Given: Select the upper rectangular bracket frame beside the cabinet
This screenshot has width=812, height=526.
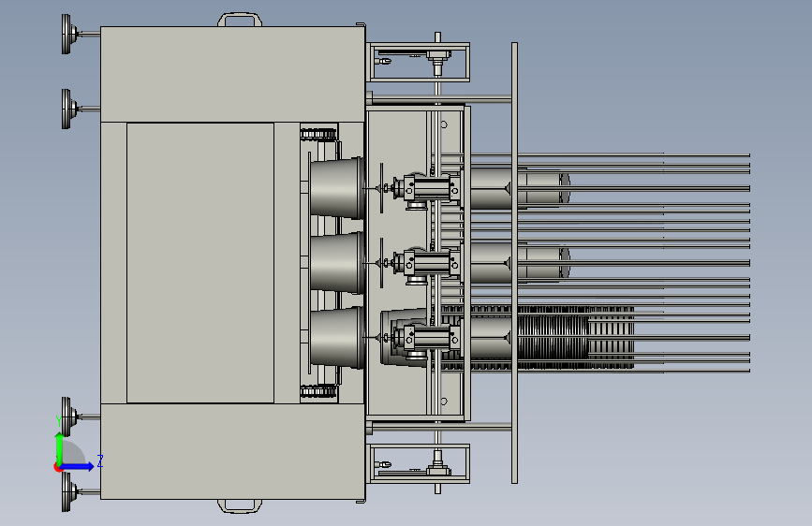Looking at the screenshot, I should point(420,62).
